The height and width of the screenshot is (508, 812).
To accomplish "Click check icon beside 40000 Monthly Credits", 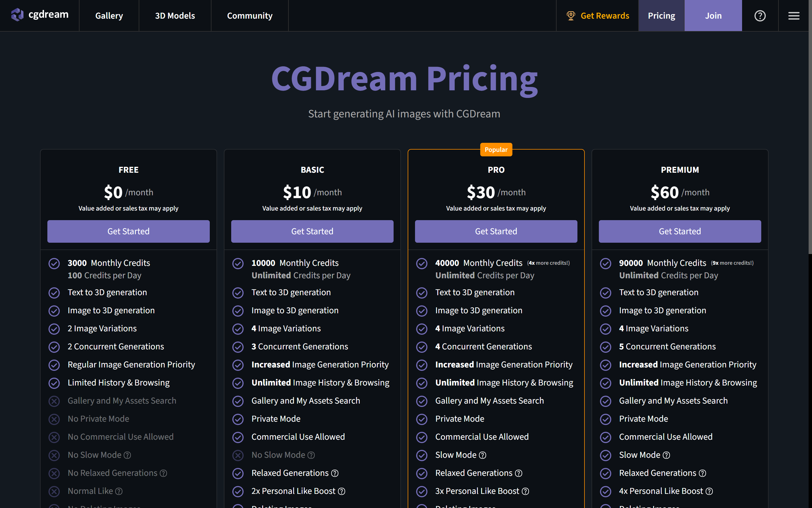I will [422, 263].
